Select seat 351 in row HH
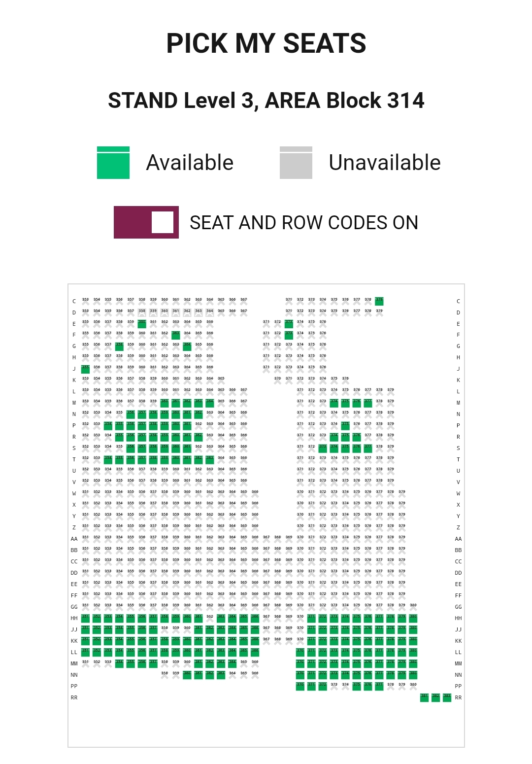 pos(85,618)
